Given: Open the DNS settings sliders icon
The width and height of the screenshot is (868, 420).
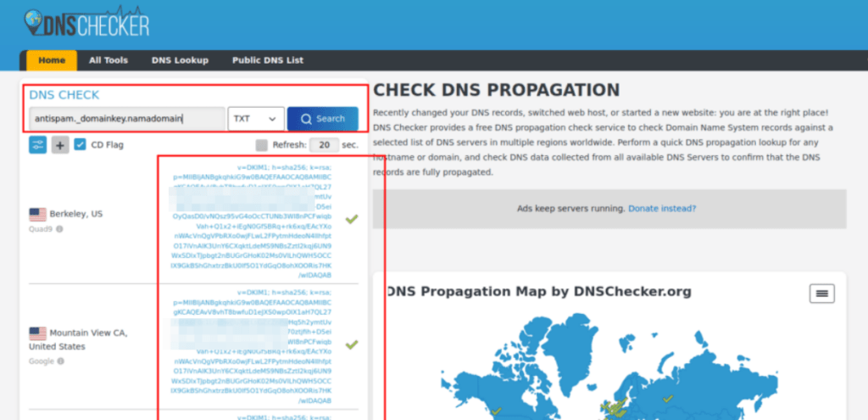Looking at the screenshot, I should [37, 145].
